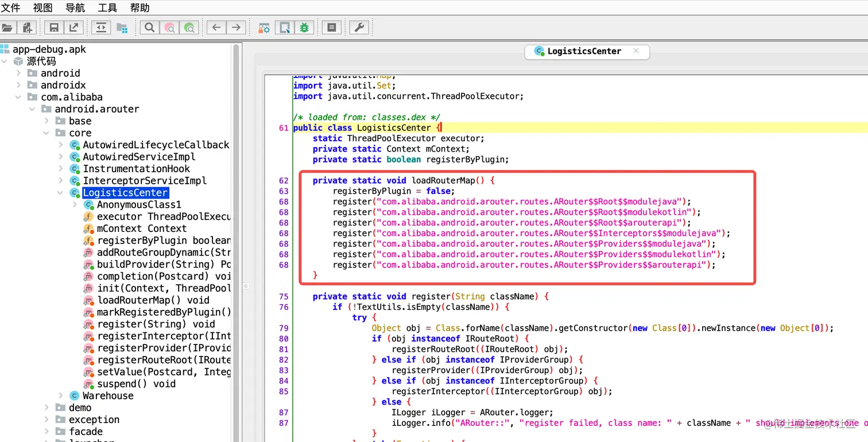Open the 工具 menu
Viewport: 868px width, 442px height.
pos(107,7)
